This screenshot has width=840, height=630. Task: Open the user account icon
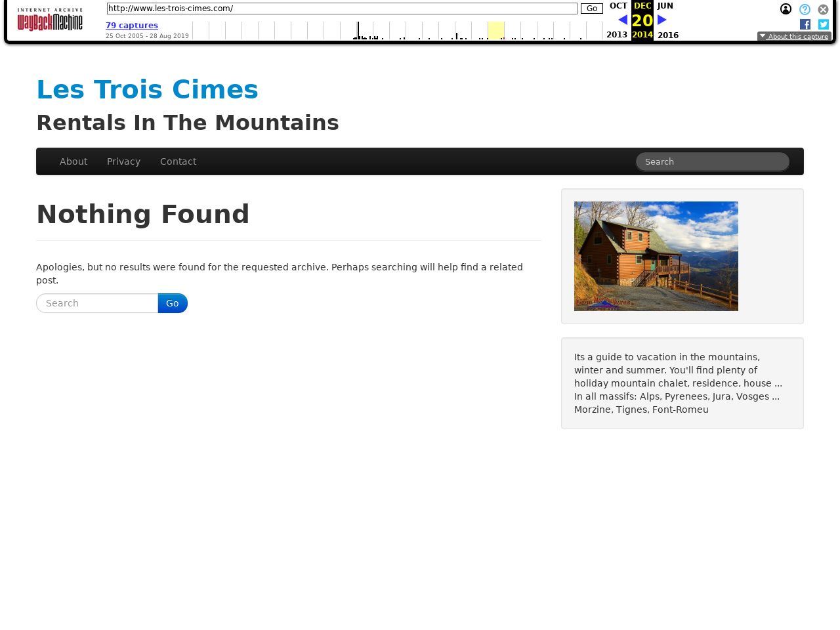click(x=786, y=9)
